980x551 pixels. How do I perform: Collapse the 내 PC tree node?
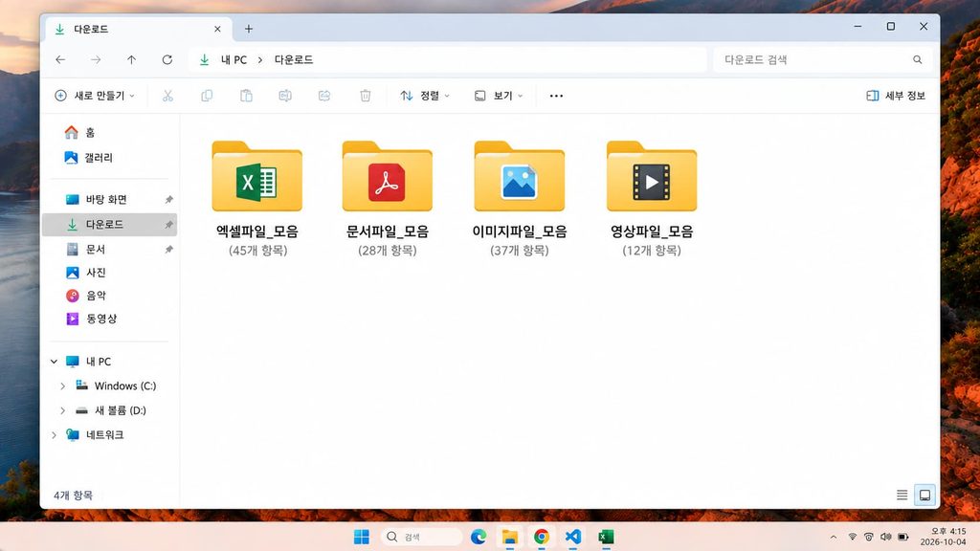tap(54, 361)
